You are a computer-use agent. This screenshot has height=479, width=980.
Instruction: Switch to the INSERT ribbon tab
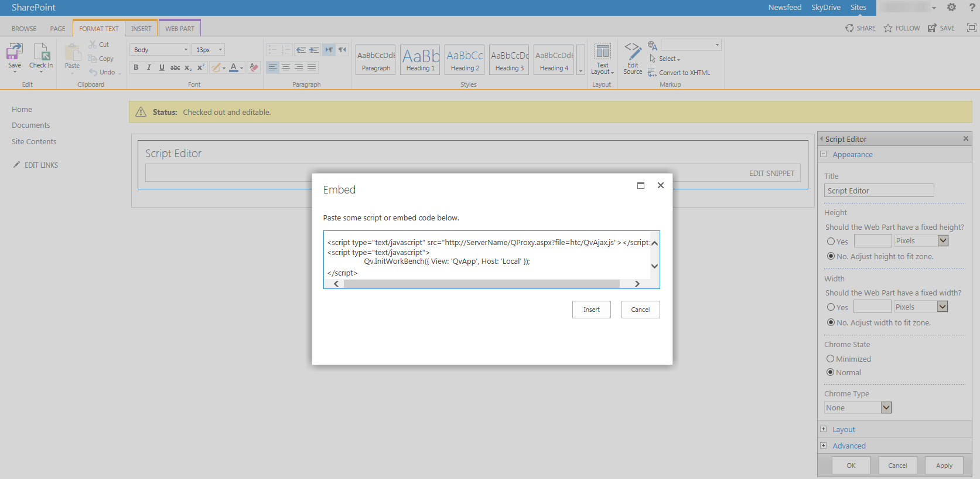click(x=141, y=29)
